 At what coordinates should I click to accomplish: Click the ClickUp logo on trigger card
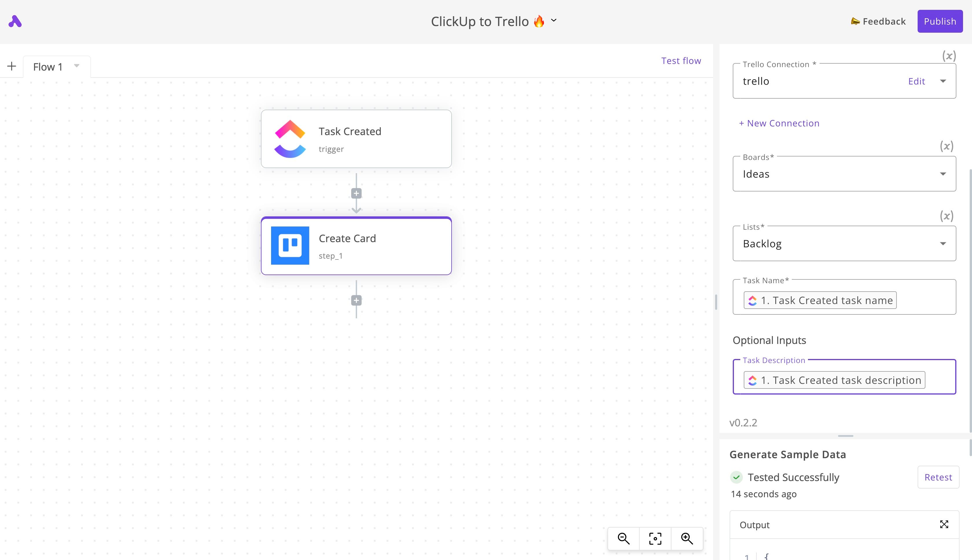(290, 139)
